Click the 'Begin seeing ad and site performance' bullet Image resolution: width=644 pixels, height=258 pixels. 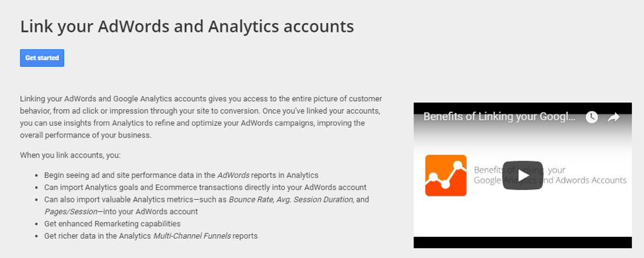181,175
